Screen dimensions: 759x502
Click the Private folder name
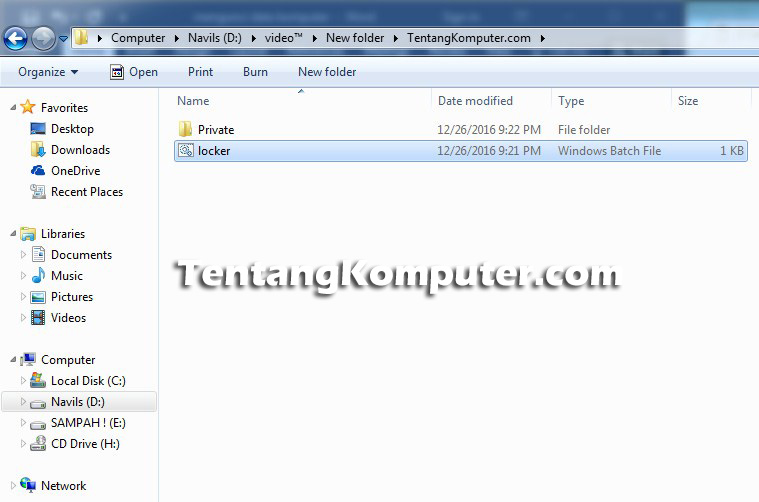(216, 130)
